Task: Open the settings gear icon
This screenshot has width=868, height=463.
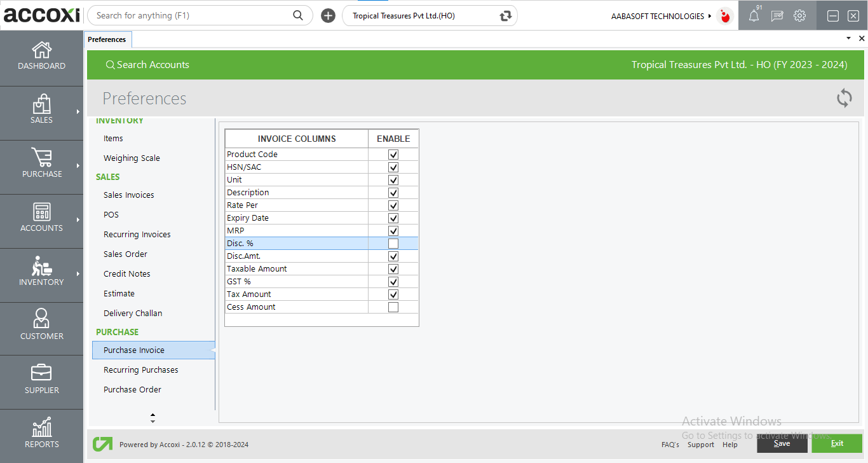Action: click(x=799, y=16)
